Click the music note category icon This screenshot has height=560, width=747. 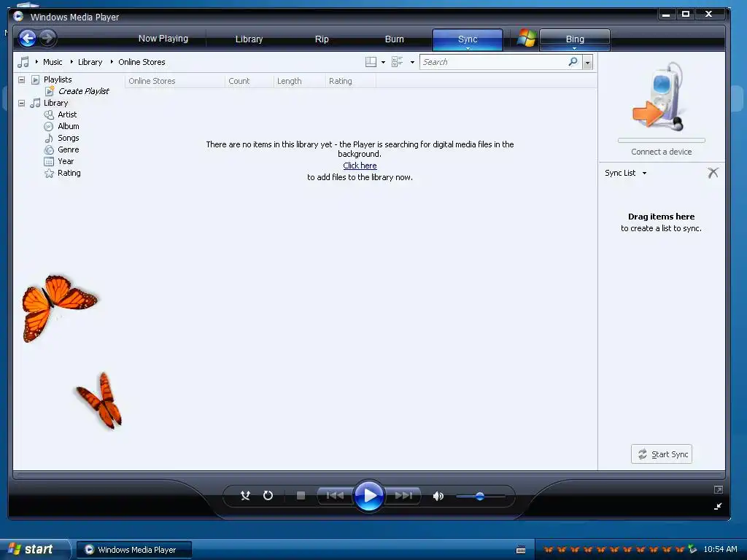[x=23, y=62]
